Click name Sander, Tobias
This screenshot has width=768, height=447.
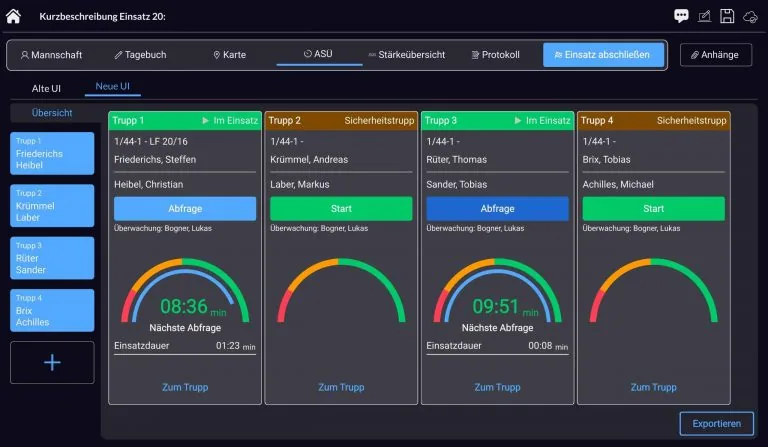coord(456,185)
